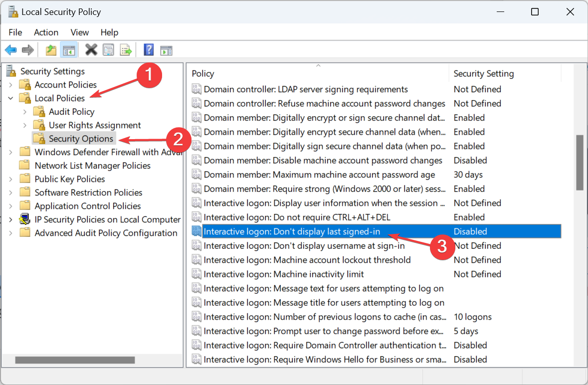Expand the Public Key Policies node
This screenshot has height=385, width=588.
coord(11,179)
